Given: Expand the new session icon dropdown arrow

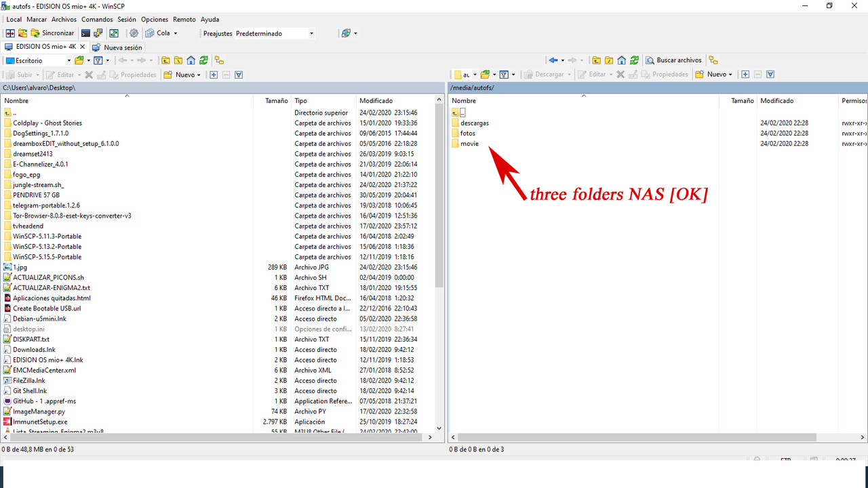Looking at the screenshot, I should click(355, 33).
